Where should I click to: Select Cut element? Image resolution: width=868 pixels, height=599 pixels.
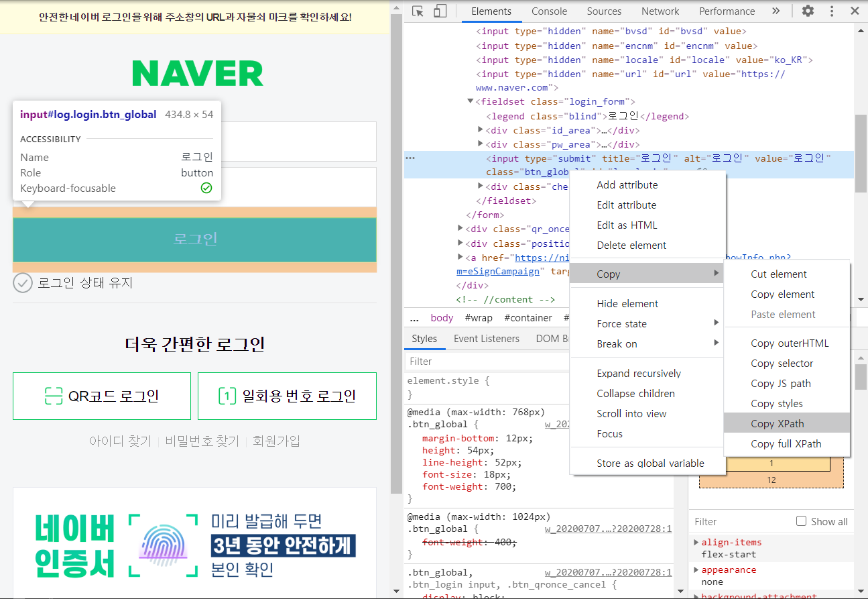[x=787, y=274]
